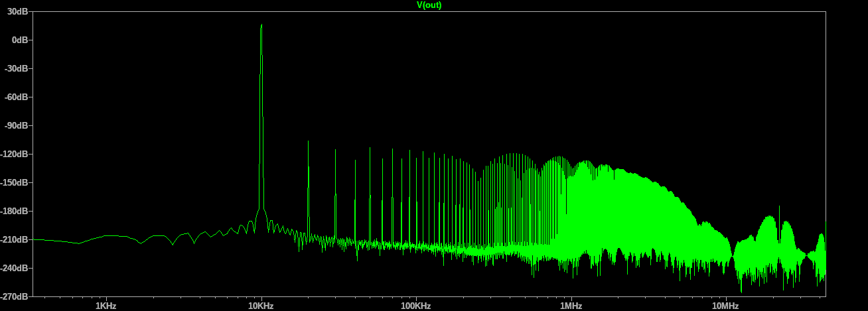Click the 100KHz frequency axis label
Image resolution: width=868 pixels, height=311 pixels.
[415, 306]
